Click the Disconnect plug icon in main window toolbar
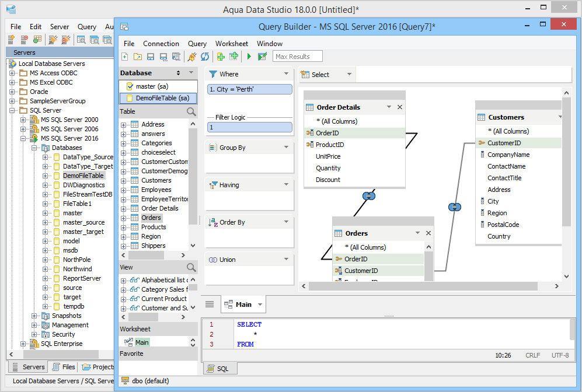Image resolution: width=582 pixels, height=392 pixels. coord(66,39)
